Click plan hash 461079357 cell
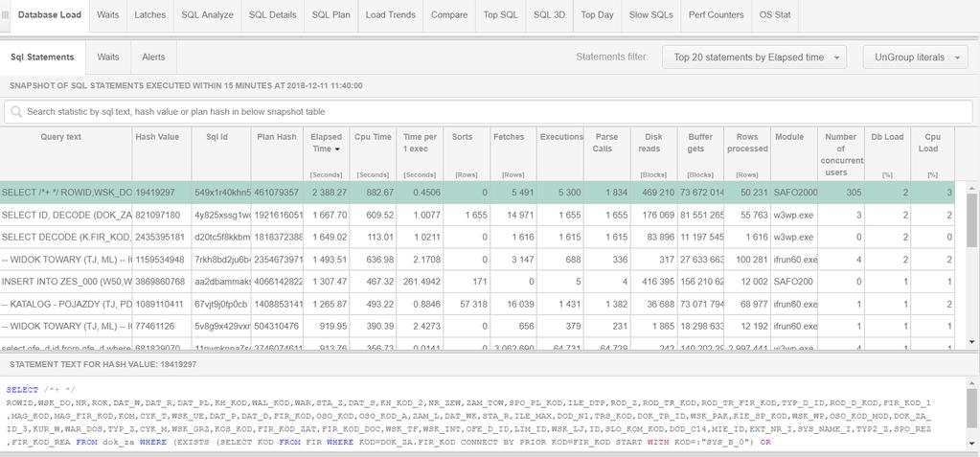980x457 pixels. 277,193
